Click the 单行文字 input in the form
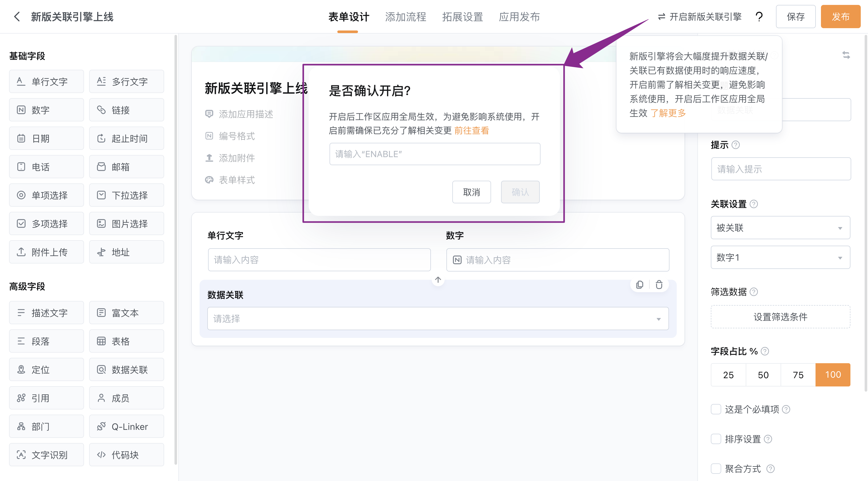The image size is (868, 481). [319, 260]
